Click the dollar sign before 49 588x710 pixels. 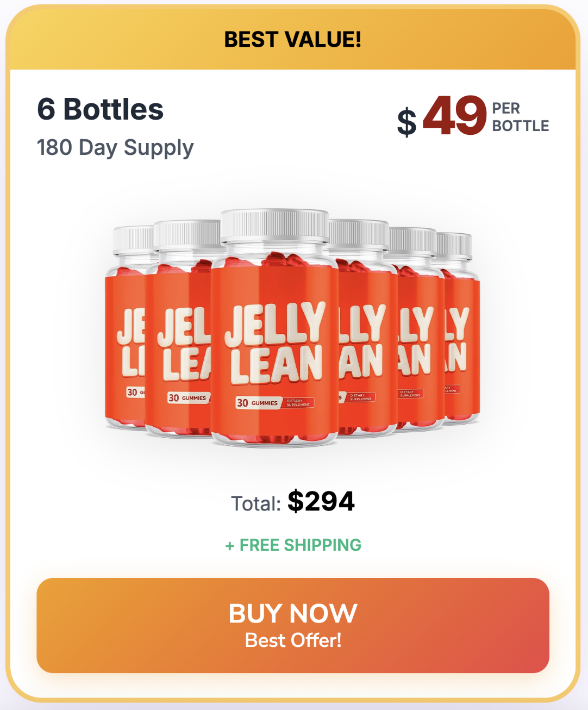click(x=406, y=122)
